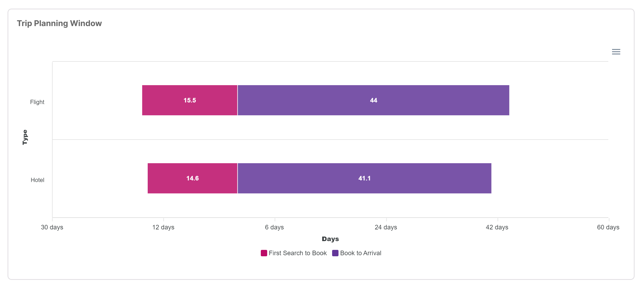Click the 60 days axis tick label
This screenshot has height=289, width=644.
[x=608, y=227]
